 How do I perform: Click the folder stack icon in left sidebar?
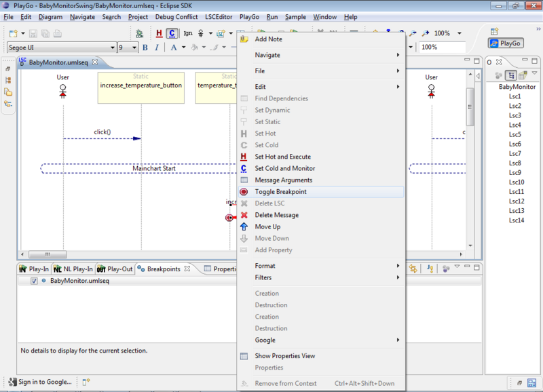point(8,92)
